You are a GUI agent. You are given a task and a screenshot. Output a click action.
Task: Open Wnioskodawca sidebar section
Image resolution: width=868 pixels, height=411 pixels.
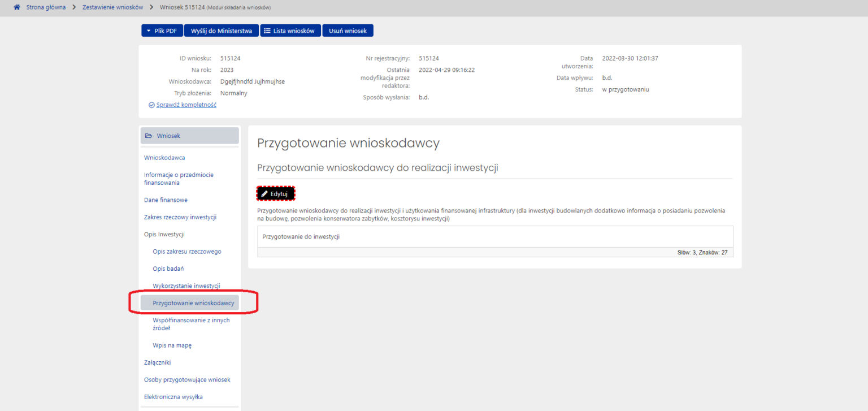coord(164,158)
